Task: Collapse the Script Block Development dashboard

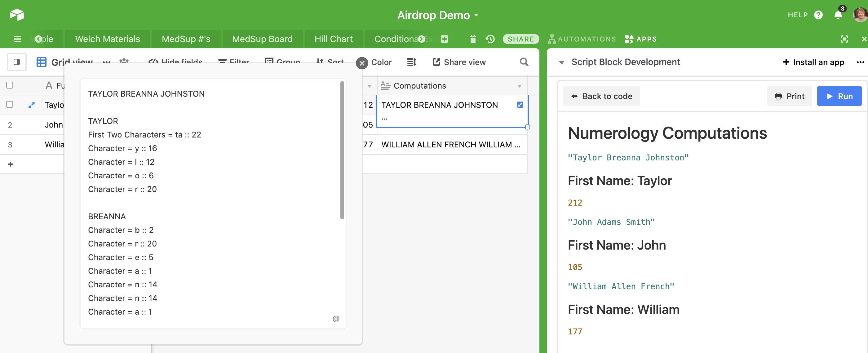Action: point(561,62)
